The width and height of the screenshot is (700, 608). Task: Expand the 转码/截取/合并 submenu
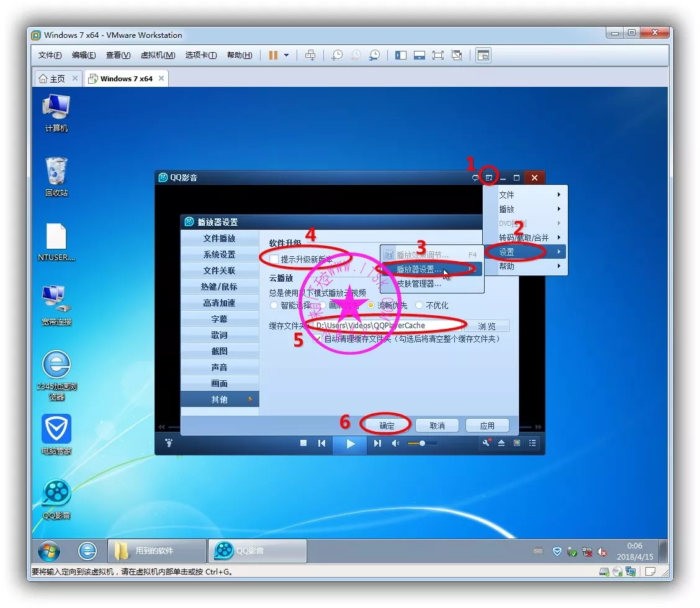[524, 238]
